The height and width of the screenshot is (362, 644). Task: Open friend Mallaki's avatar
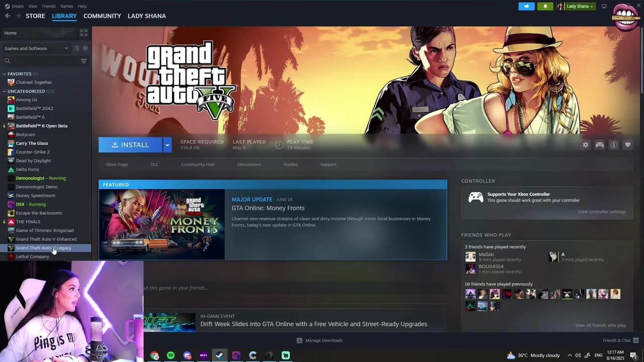coord(470,256)
